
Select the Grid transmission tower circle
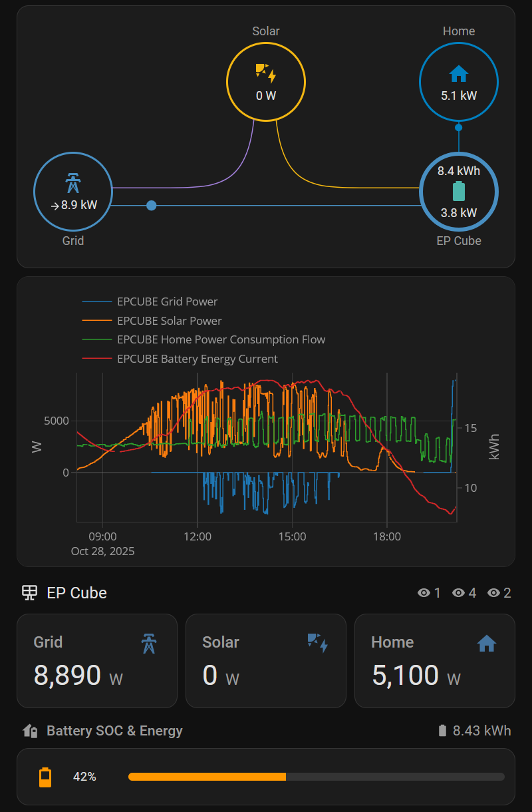pos(73,192)
